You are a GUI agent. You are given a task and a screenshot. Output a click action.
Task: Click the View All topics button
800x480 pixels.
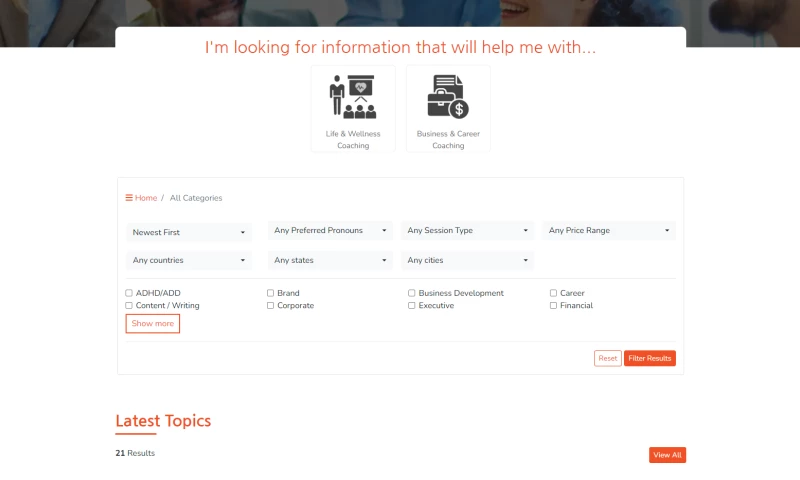[667, 455]
